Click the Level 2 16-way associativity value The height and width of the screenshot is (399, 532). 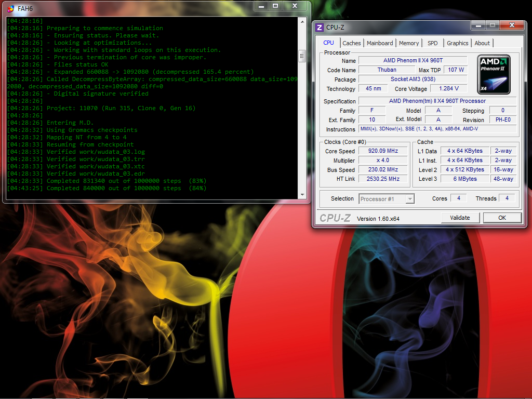pyautogui.click(x=503, y=170)
